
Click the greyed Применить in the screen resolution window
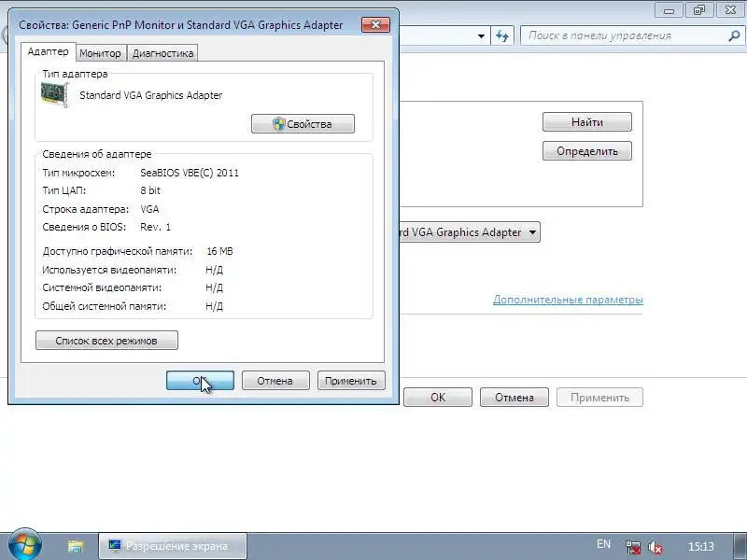pyautogui.click(x=599, y=398)
